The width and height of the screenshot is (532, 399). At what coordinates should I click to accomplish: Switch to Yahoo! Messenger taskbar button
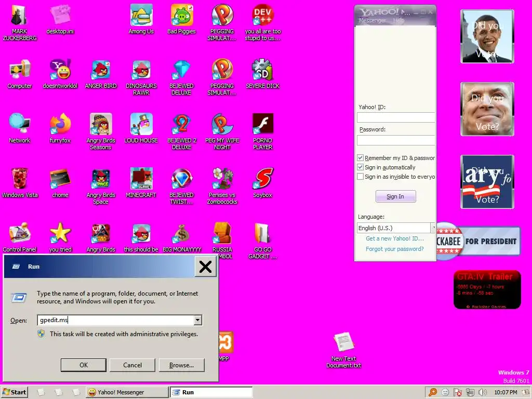[x=127, y=392]
